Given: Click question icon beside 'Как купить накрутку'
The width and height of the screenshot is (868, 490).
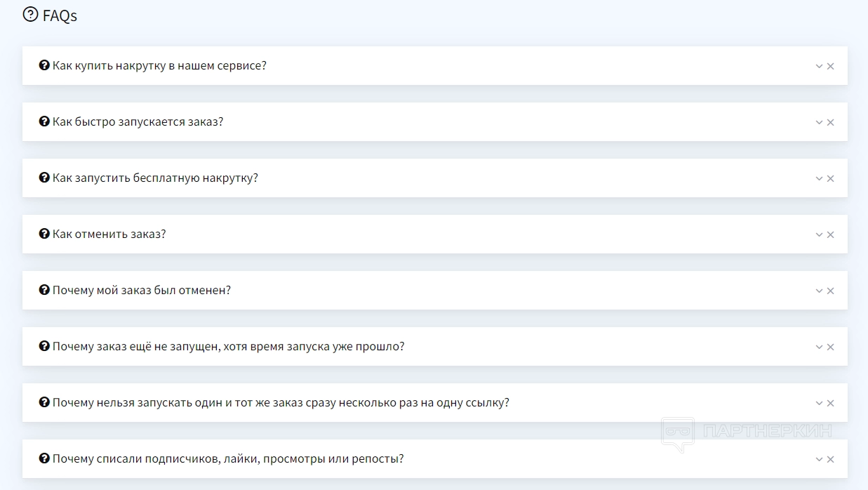Looking at the screenshot, I should coord(45,65).
